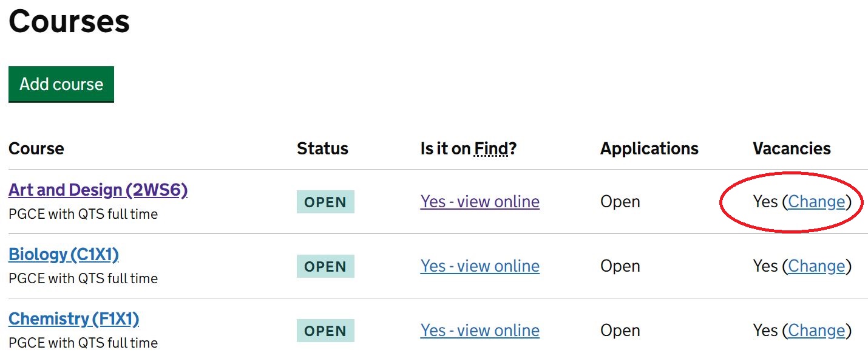Change vacancies for the Chemistry course
The image size is (868, 361).
pos(816,331)
